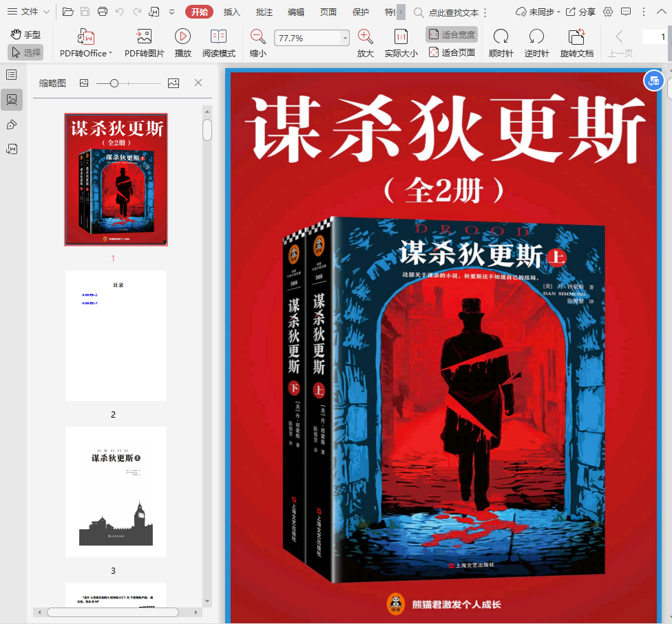Open the annotation panel sidebar icon
The image size is (672, 624).
(x=12, y=125)
